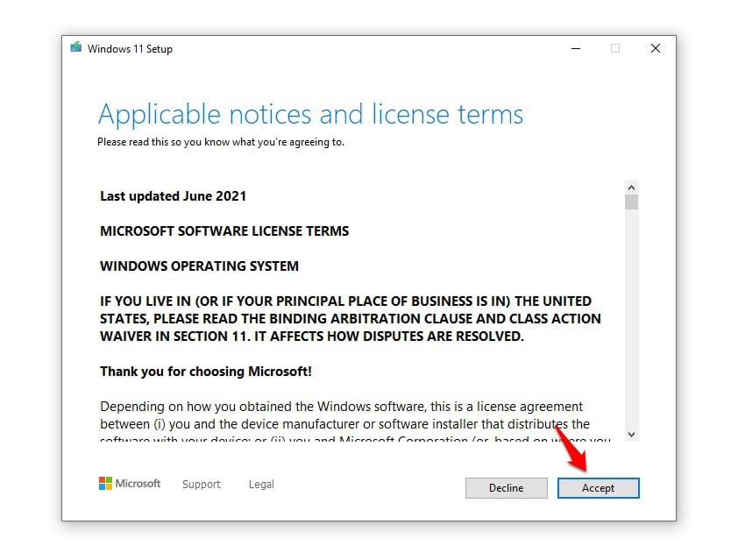The image size is (738, 560).
Task: Click the binding arbitration clause paragraph
Action: (x=351, y=319)
